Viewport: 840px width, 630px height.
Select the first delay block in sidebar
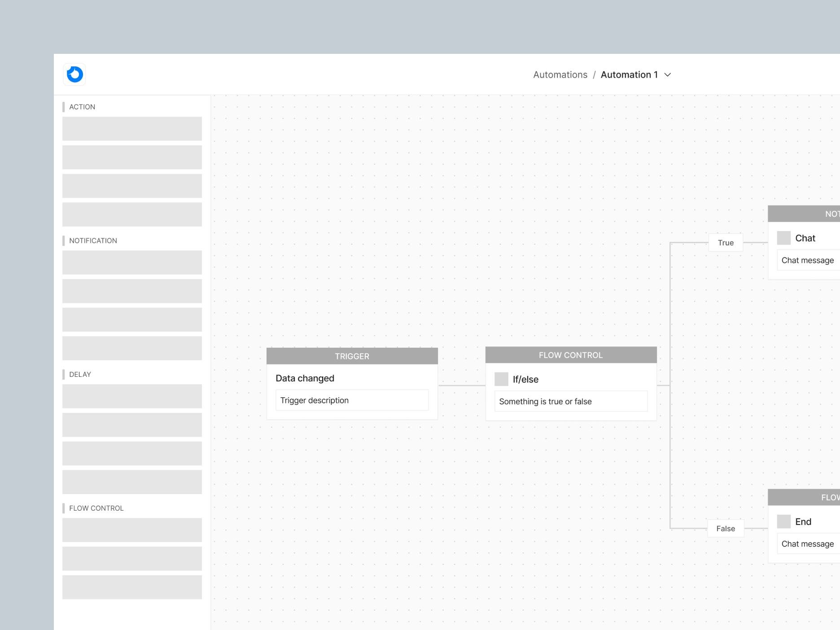[132, 396]
